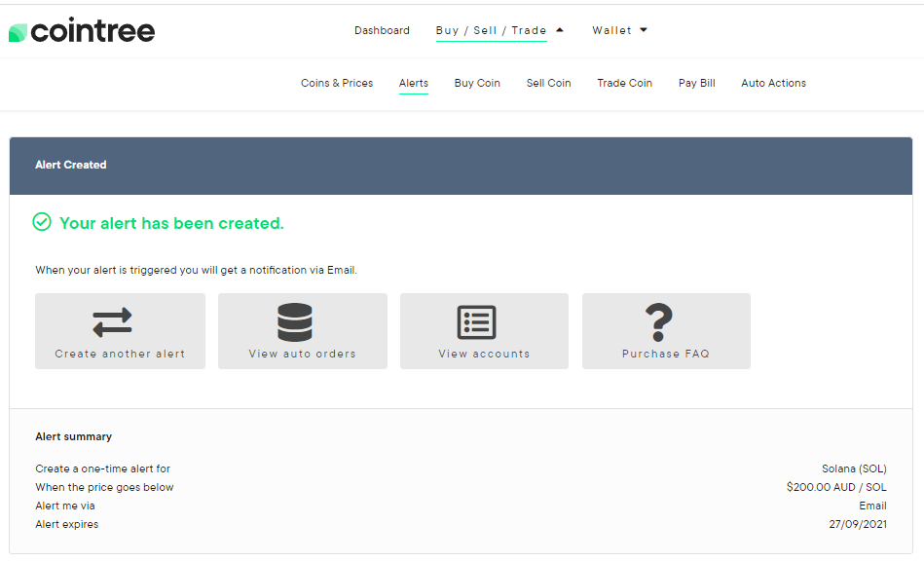Select the Create another alert label
This screenshot has height=562, width=924.
tap(120, 354)
